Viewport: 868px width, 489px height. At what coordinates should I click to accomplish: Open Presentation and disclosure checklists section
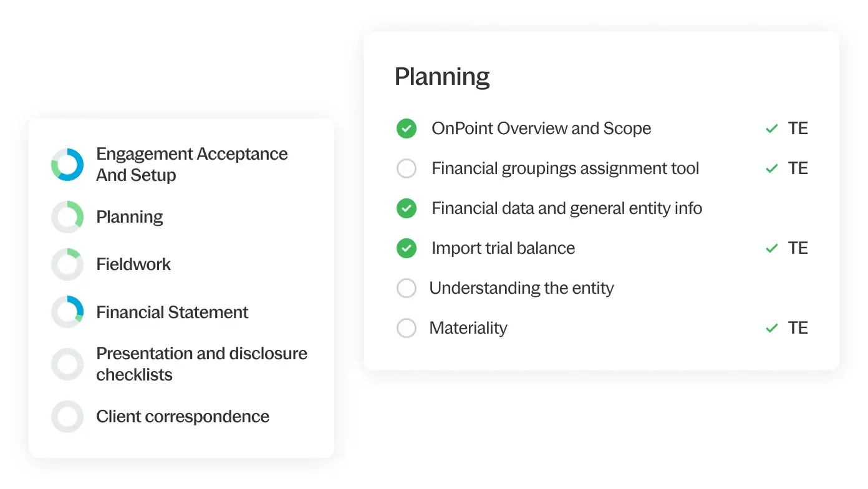click(201, 364)
